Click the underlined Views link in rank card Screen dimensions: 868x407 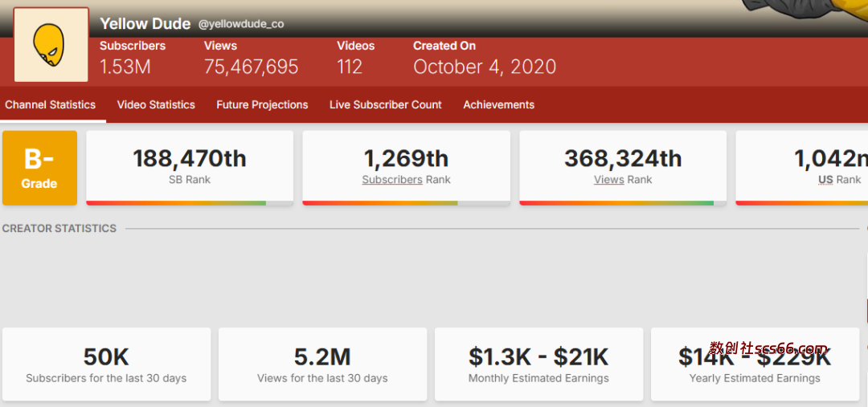coord(608,180)
